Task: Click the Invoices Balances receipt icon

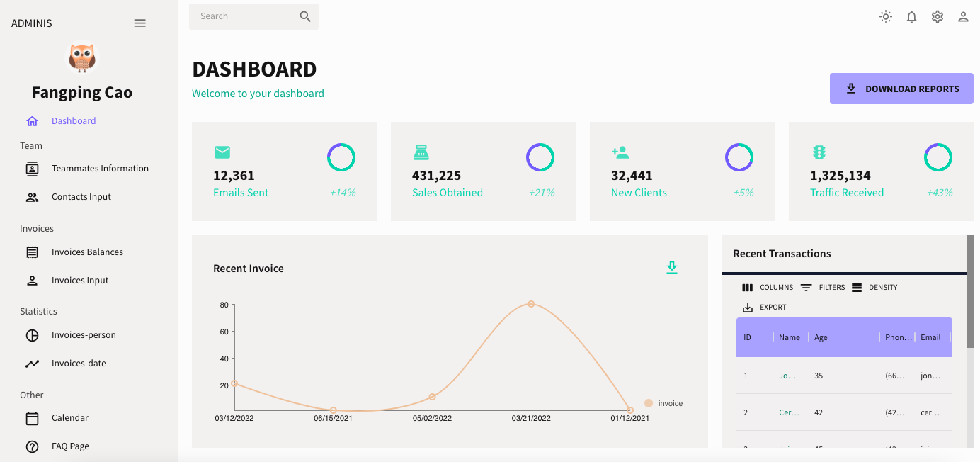Action: point(32,252)
